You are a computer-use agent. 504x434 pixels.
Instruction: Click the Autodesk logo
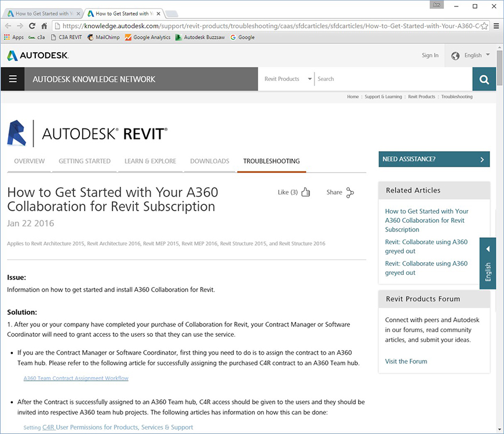pos(38,56)
